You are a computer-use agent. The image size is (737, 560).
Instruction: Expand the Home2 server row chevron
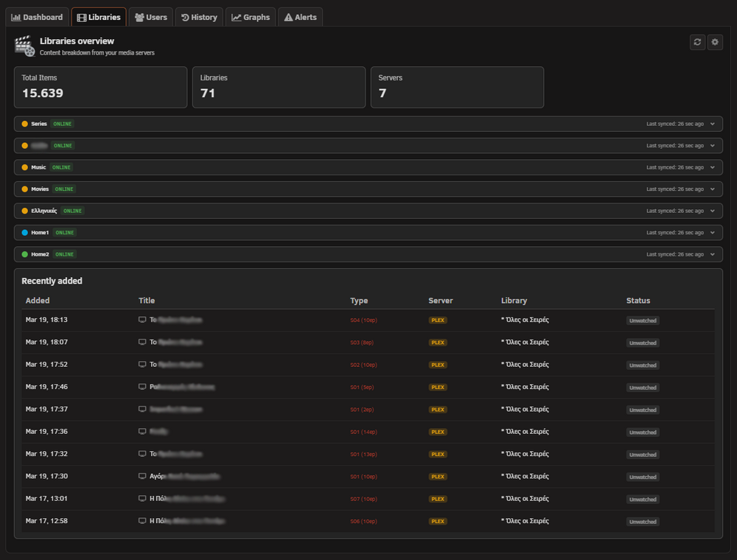tap(713, 254)
